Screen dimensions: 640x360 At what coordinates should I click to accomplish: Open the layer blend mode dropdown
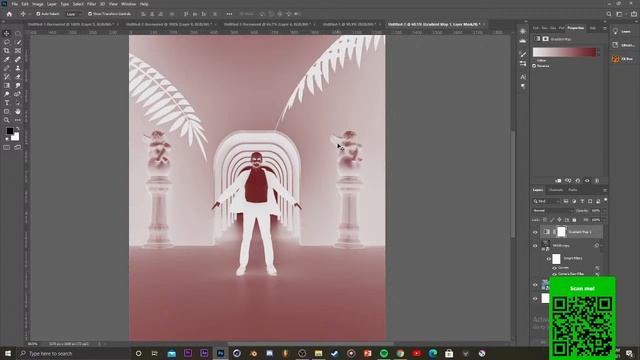click(552, 211)
